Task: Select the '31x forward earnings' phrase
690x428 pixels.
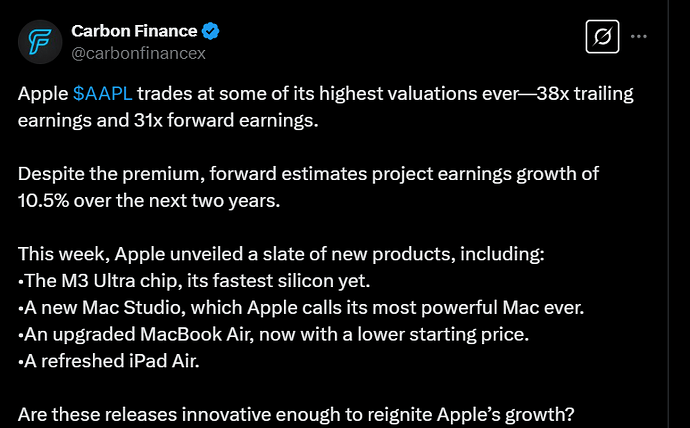Action: click(x=226, y=121)
